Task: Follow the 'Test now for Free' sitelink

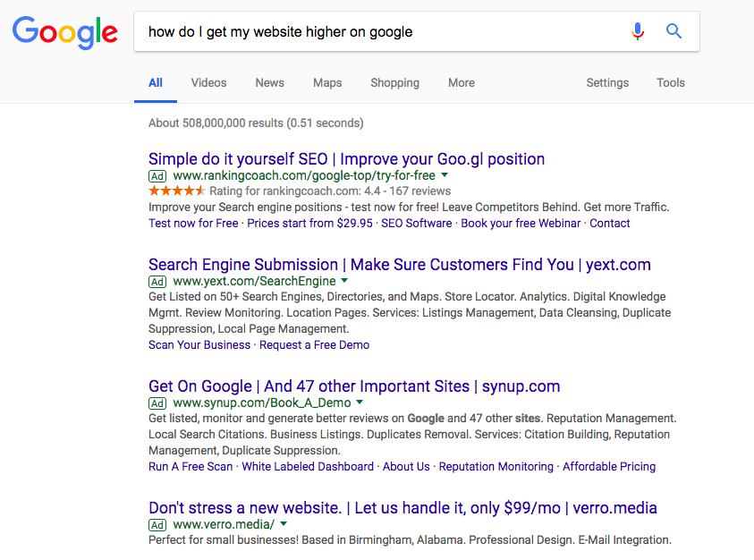Action: click(193, 224)
